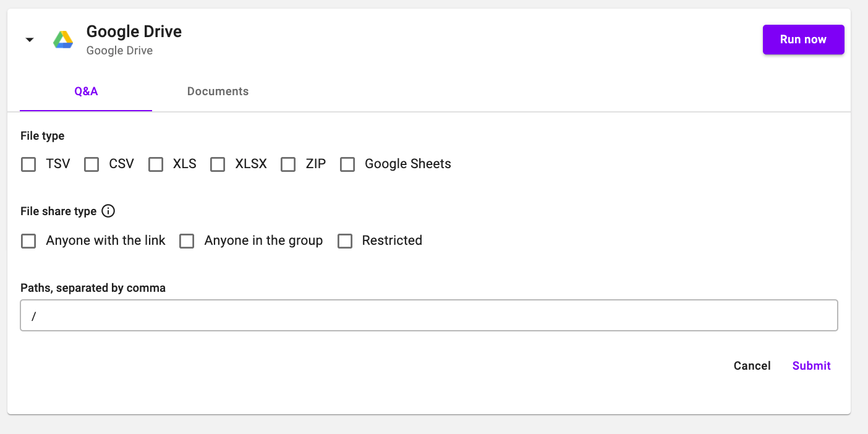Open the Documents tab

pyautogui.click(x=218, y=91)
